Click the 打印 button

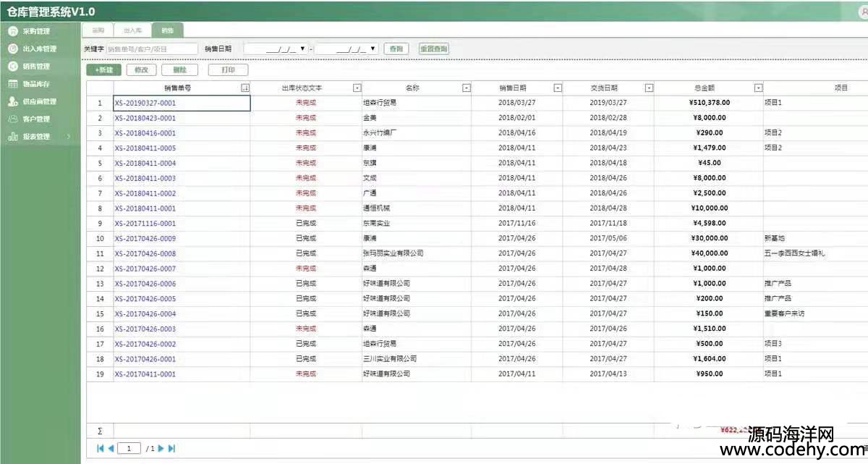(x=228, y=69)
